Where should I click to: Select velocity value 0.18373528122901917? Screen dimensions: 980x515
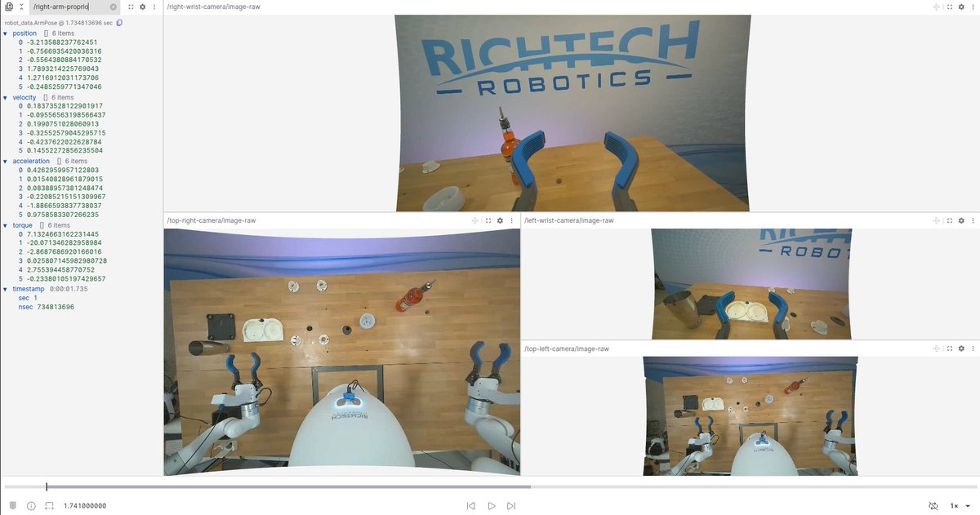pos(65,106)
